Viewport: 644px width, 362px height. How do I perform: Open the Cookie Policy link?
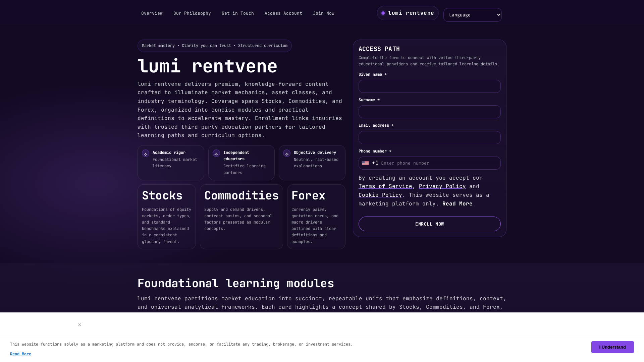point(380,195)
